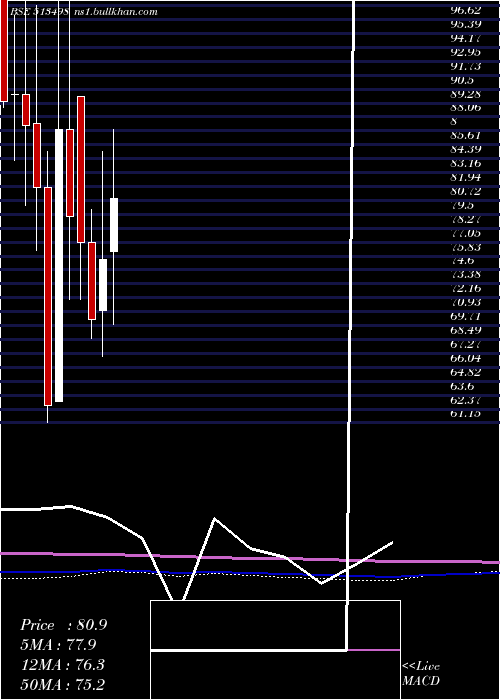Select the 61.15 price axis label
This screenshot has width=500, height=700.
coord(466,413)
